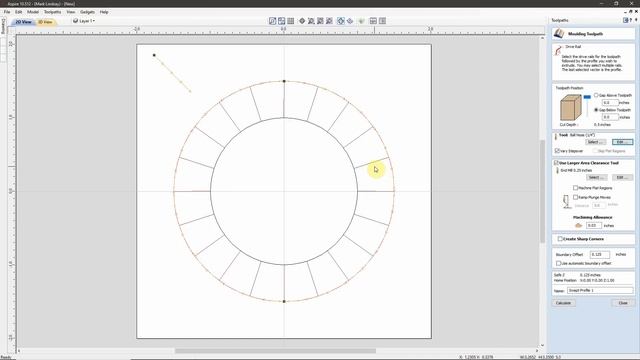Click the Gap Below Toolpath inches field
Image resolution: width=640 pixels, height=360 pixels.
[610, 117]
